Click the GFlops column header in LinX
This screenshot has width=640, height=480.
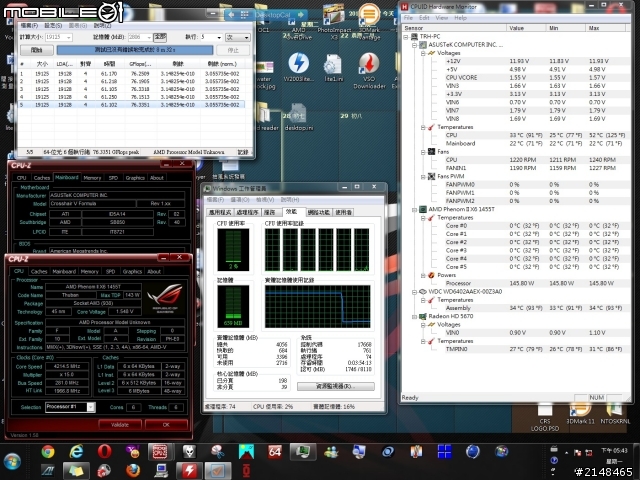140,64
